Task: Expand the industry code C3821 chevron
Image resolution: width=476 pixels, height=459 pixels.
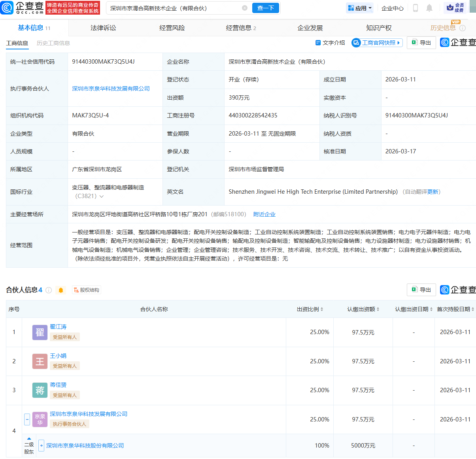Action: (102, 196)
